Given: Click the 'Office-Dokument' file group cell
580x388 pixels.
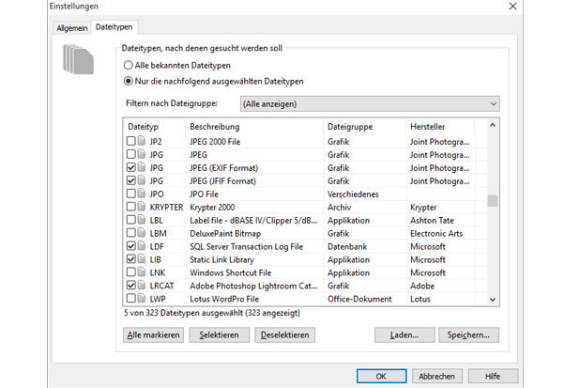Looking at the screenshot, I should [360, 299].
